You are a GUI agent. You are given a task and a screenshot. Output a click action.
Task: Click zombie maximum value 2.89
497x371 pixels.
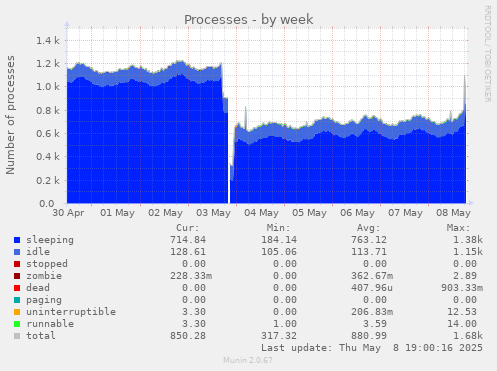pyautogui.click(x=465, y=276)
